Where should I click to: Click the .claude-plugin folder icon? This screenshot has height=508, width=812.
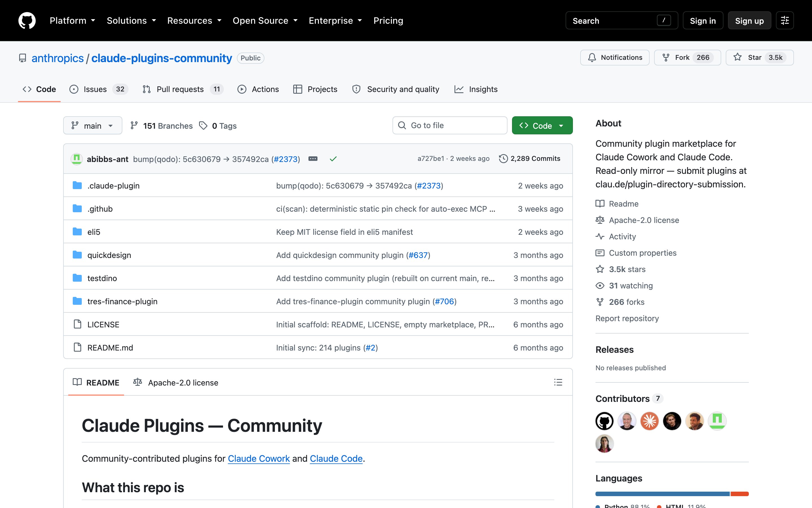click(77, 185)
